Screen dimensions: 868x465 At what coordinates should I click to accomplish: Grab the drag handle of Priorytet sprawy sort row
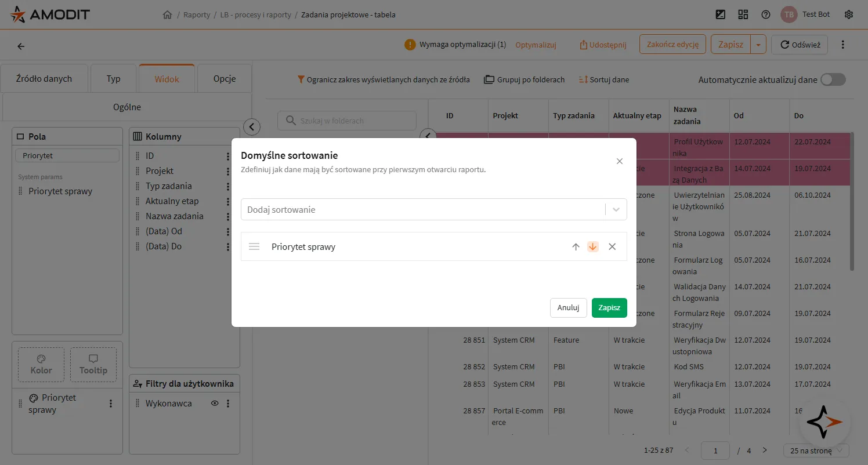pyautogui.click(x=254, y=246)
